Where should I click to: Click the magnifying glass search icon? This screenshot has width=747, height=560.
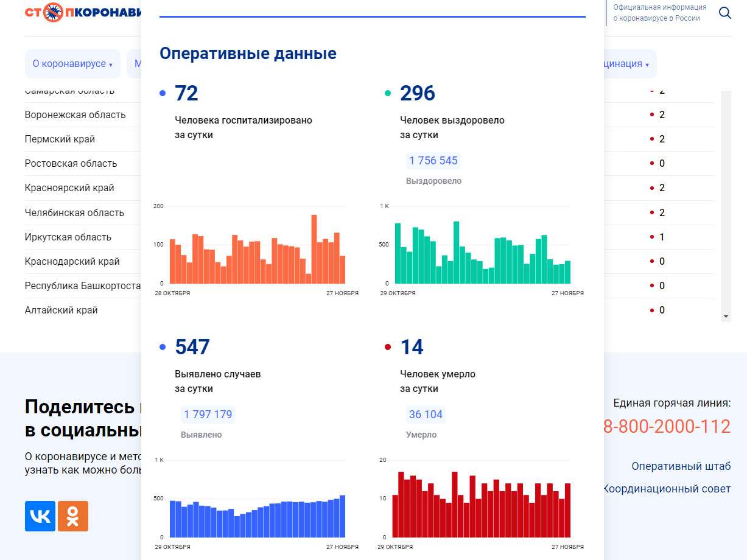pos(724,13)
